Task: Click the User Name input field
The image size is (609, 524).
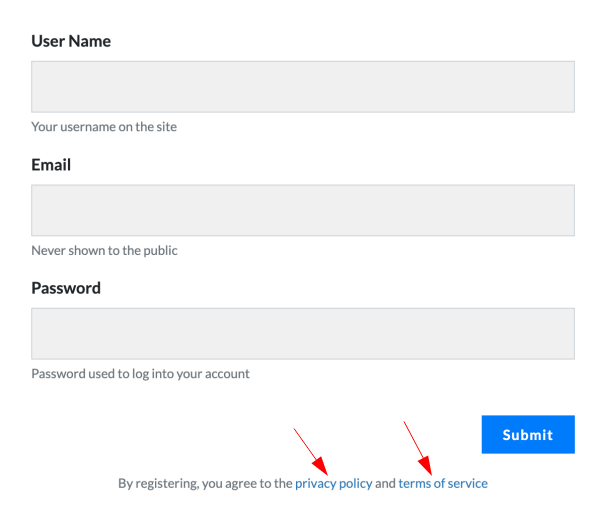Action: [302, 87]
